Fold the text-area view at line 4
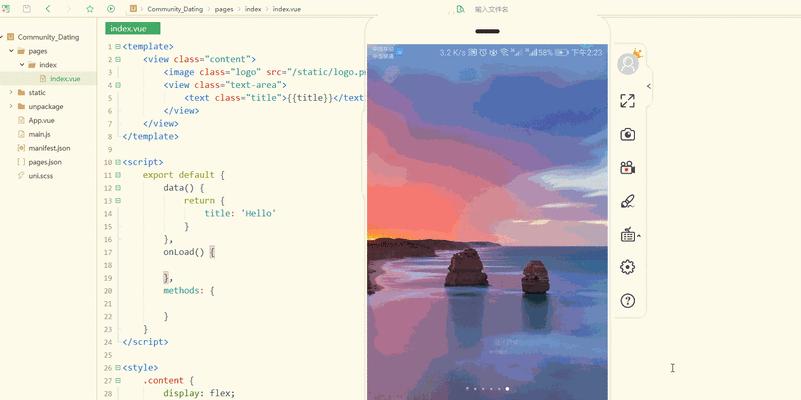This screenshot has width=801, height=400. [118, 85]
